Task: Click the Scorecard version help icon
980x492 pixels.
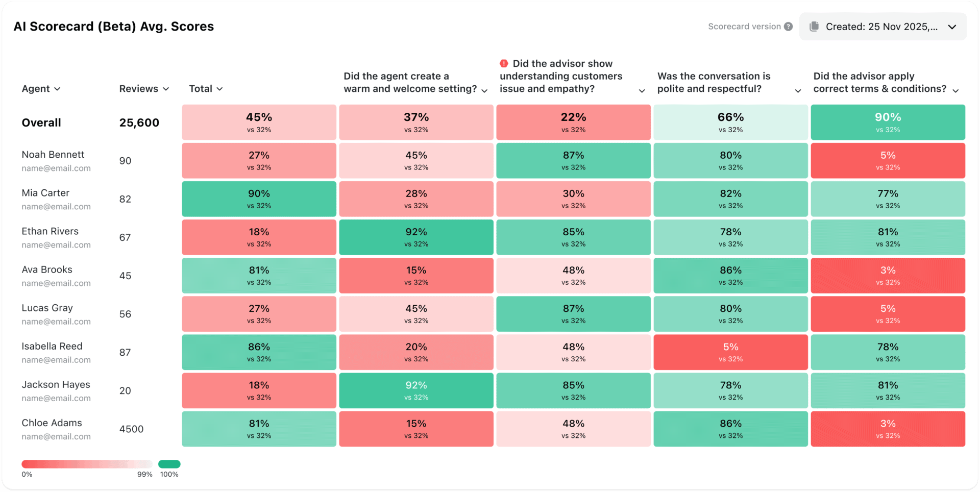Action: point(789,27)
